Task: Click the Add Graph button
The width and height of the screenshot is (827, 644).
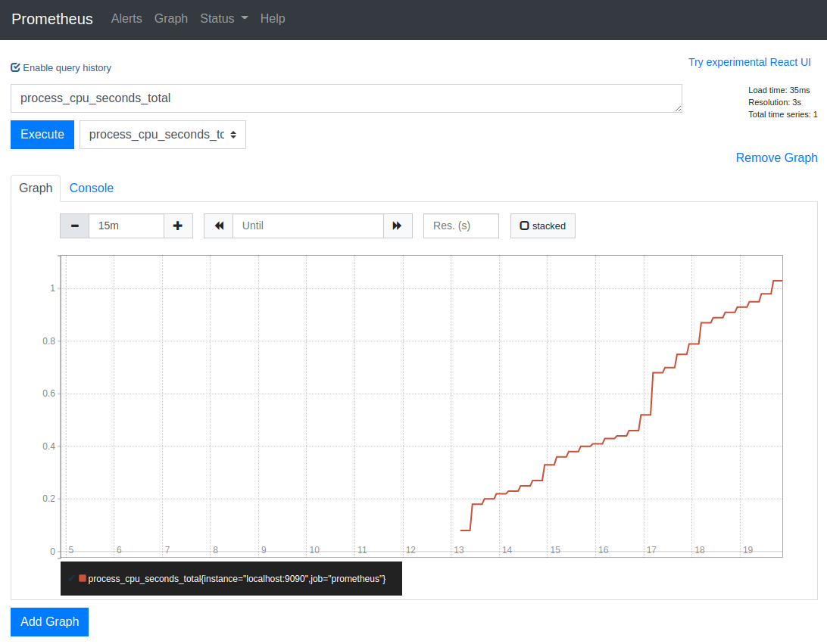Action: [x=49, y=622]
